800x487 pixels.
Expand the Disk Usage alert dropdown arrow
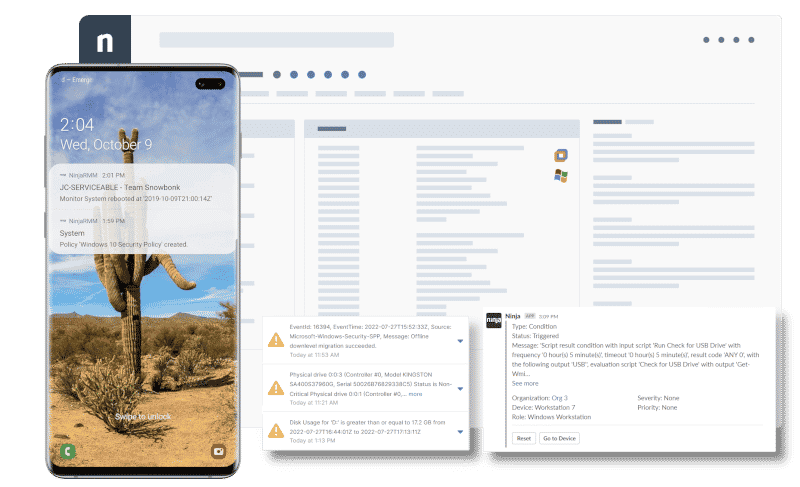coord(460,431)
